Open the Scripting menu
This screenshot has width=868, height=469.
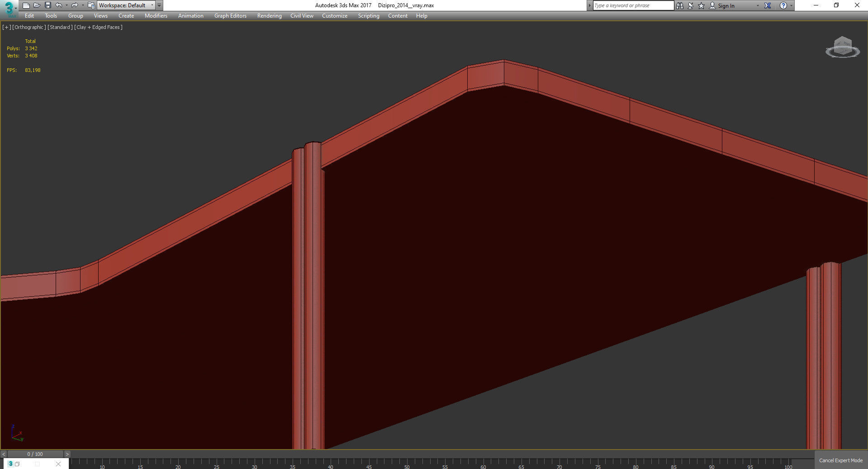click(x=369, y=16)
